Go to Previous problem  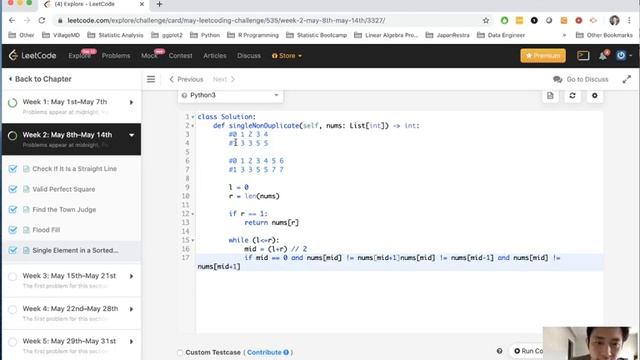click(186, 79)
